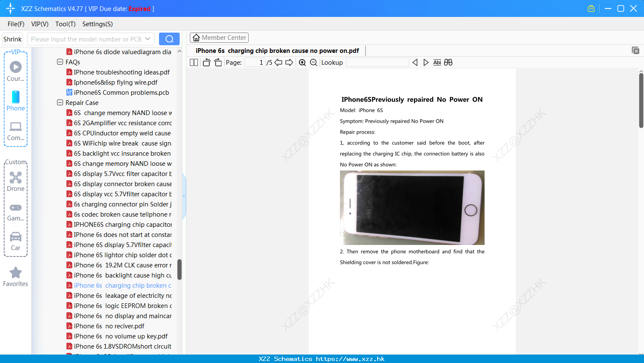Zoom out of the PDF
Image resolution: width=644 pixels, height=363 pixels.
[x=313, y=62]
